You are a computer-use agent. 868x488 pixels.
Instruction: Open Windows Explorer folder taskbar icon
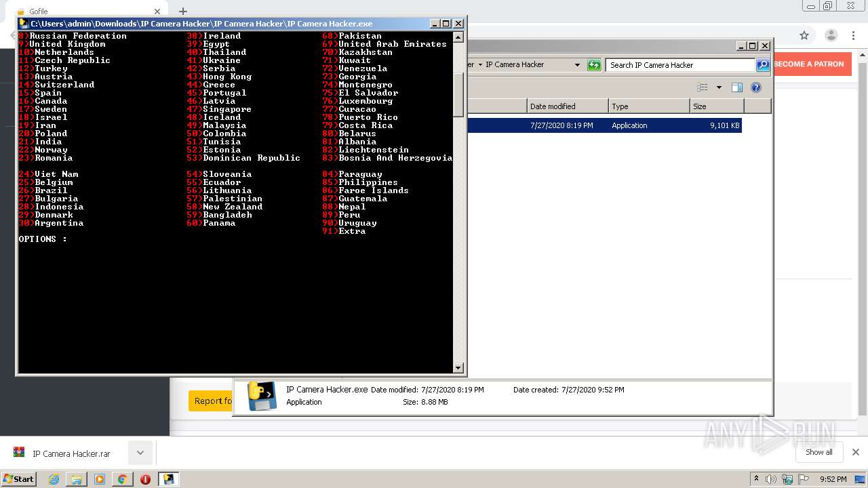77,479
